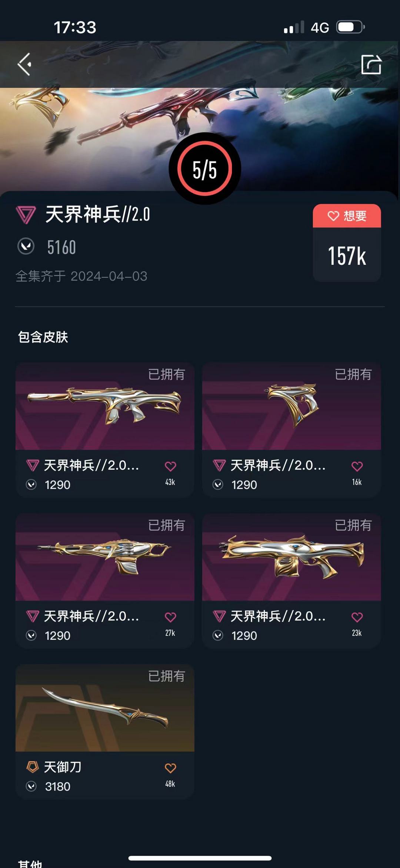The image size is (400, 868).
Task: Tap the 157k wishlist count
Action: tap(347, 256)
